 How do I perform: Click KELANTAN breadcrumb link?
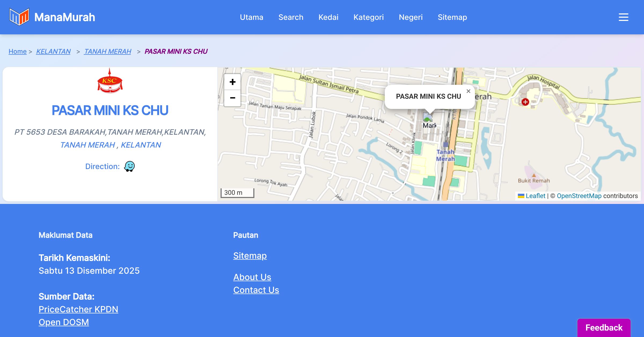click(53, 51)
